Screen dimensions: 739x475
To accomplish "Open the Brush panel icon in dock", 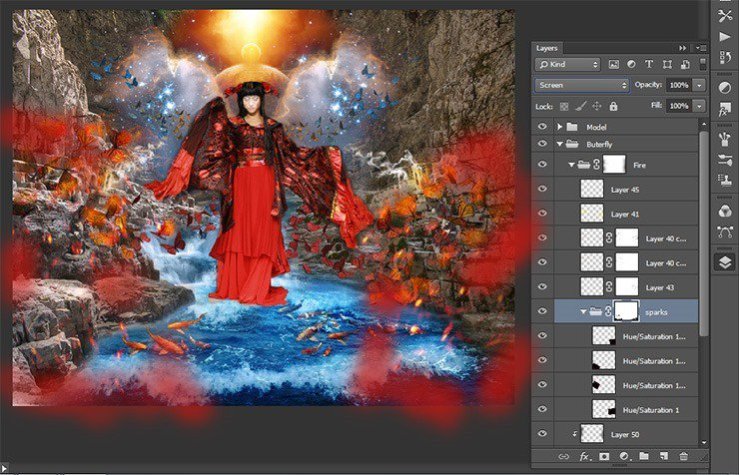I will [725, 160].
